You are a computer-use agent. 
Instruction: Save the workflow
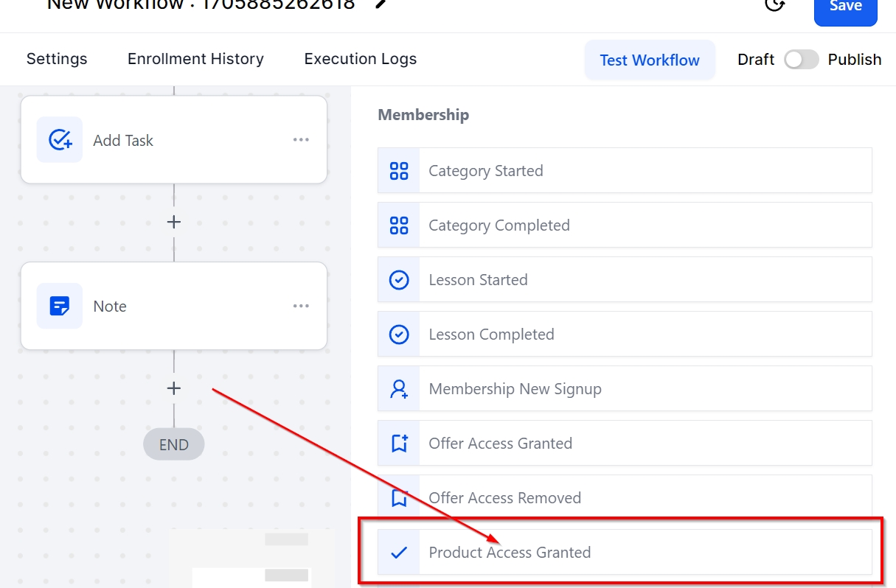point(845,7)
